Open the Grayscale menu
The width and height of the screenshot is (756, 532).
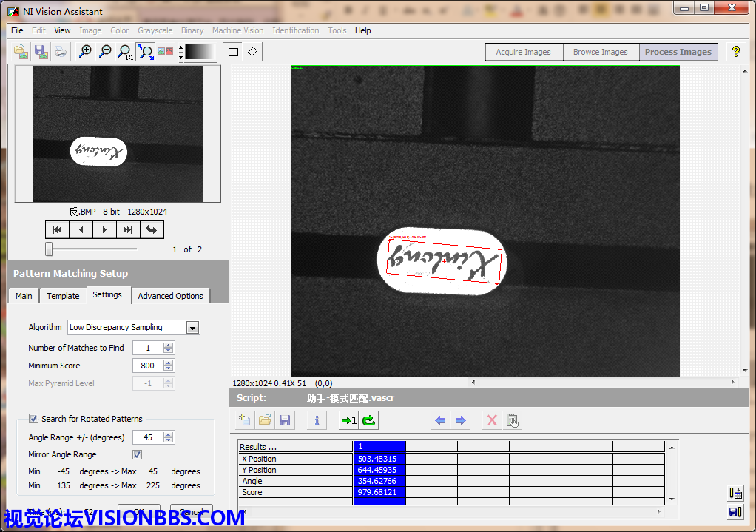tap(155, 30)
